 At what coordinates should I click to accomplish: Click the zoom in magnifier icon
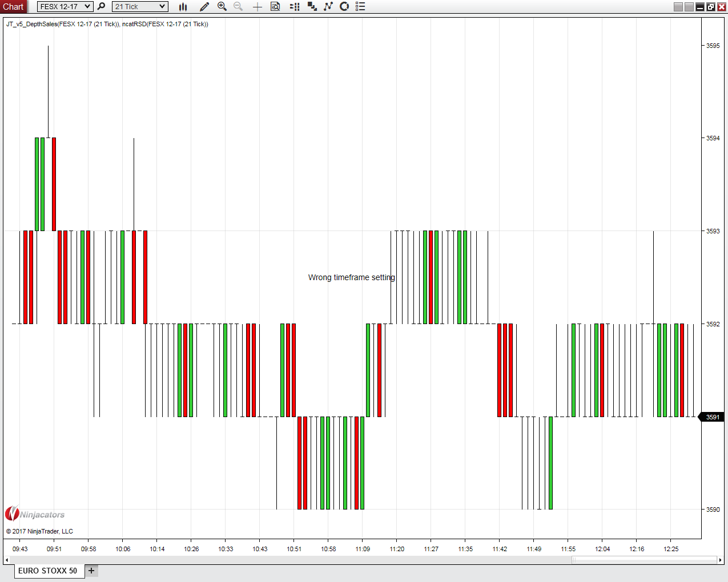[222, 7]
